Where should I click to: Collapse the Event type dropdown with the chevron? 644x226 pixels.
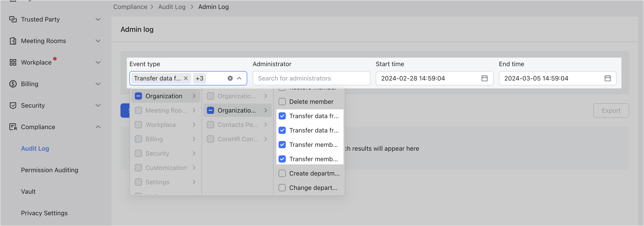coord(239,78)
